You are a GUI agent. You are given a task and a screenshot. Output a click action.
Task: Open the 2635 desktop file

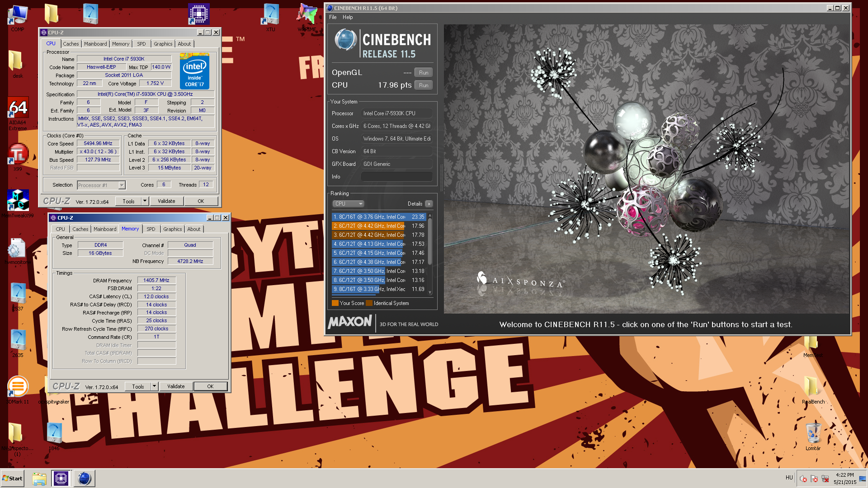(x=18, y=343)
